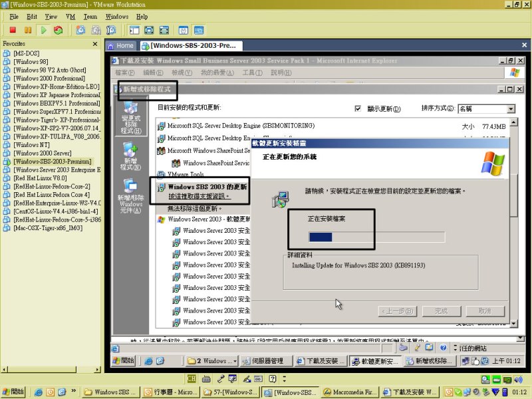Open the VMware File menu
This screenshot has width=532, height=399.
tap(14, 16)
